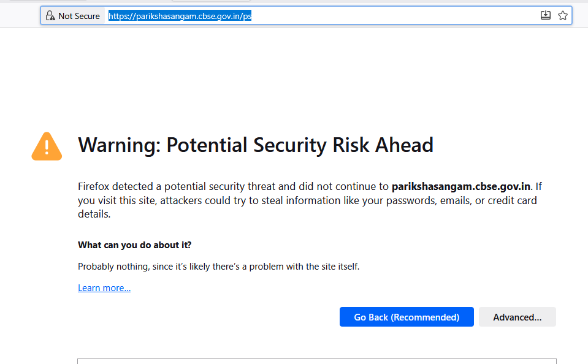Viewport: 588px width, 364px height.
Task: Click the Not Secure padlock icon
Action: click(50, 16)
